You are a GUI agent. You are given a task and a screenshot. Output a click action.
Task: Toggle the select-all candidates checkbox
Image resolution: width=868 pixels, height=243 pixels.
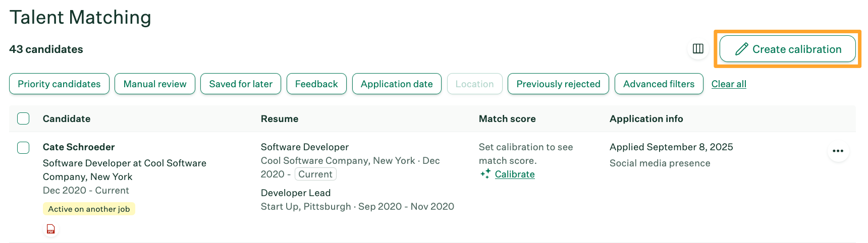coord(23,118)
